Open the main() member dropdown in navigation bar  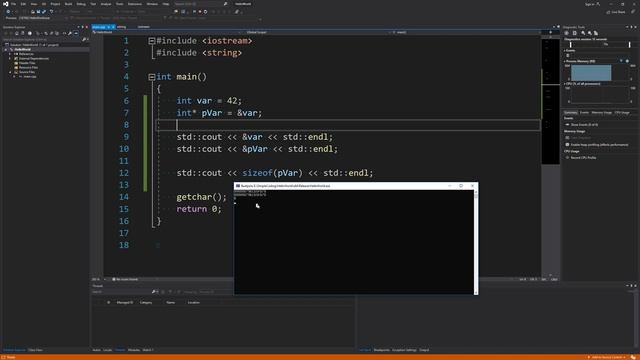[467, 32]
